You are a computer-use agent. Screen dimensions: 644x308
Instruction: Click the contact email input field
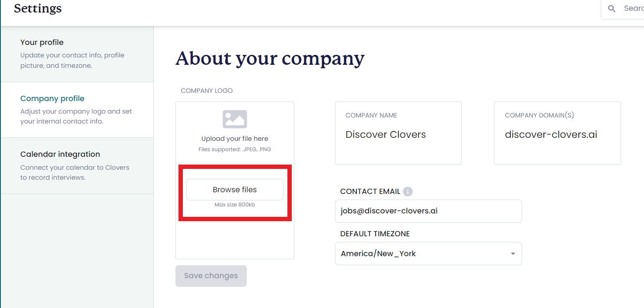[x=428, y=211]
